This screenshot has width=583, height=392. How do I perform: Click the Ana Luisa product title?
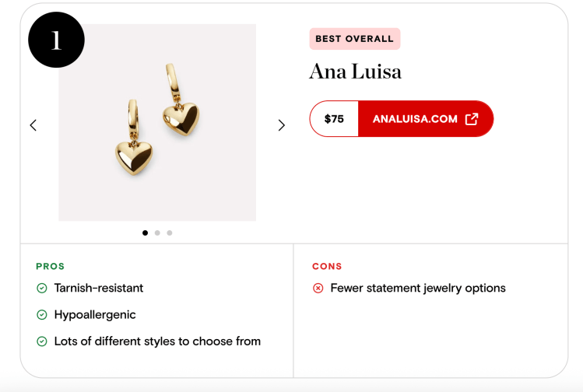point(355,72)
